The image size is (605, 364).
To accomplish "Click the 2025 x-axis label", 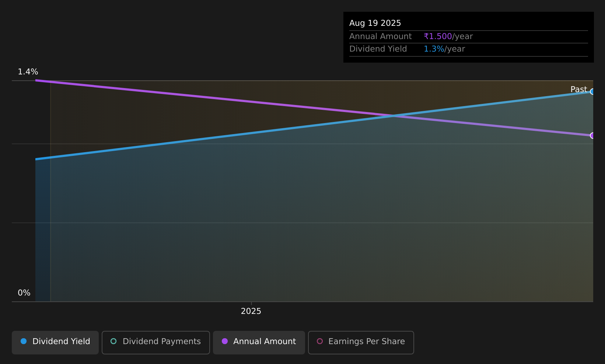I will (251, 311).
